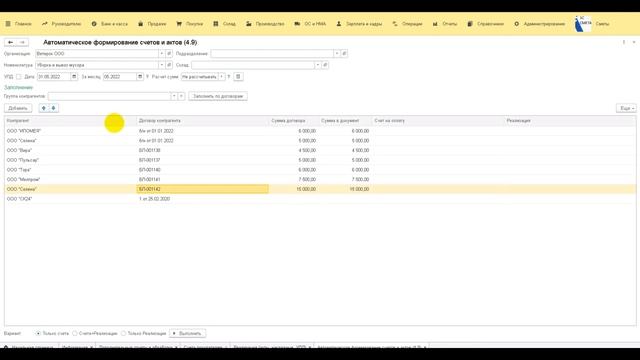
Task: Click the Группа контрагентов input field
Action: coord(109,96)
